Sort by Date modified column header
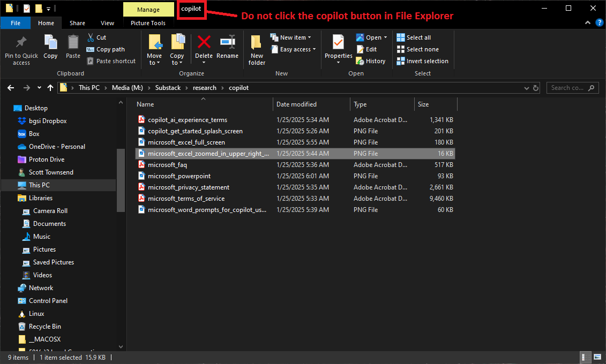 click(311, 104)
